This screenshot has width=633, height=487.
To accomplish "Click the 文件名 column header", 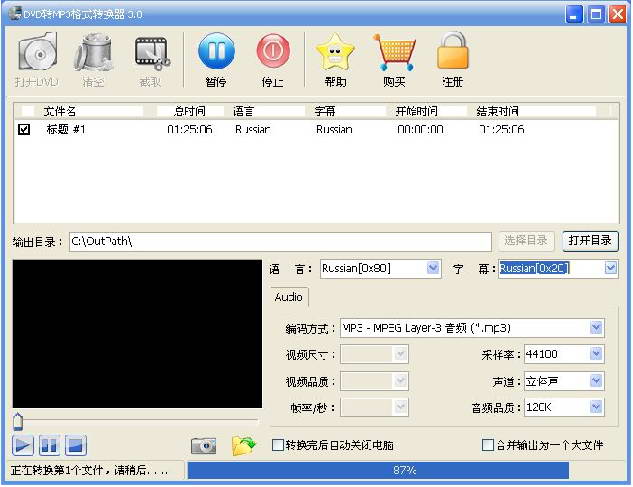I will tap(60, 111).
